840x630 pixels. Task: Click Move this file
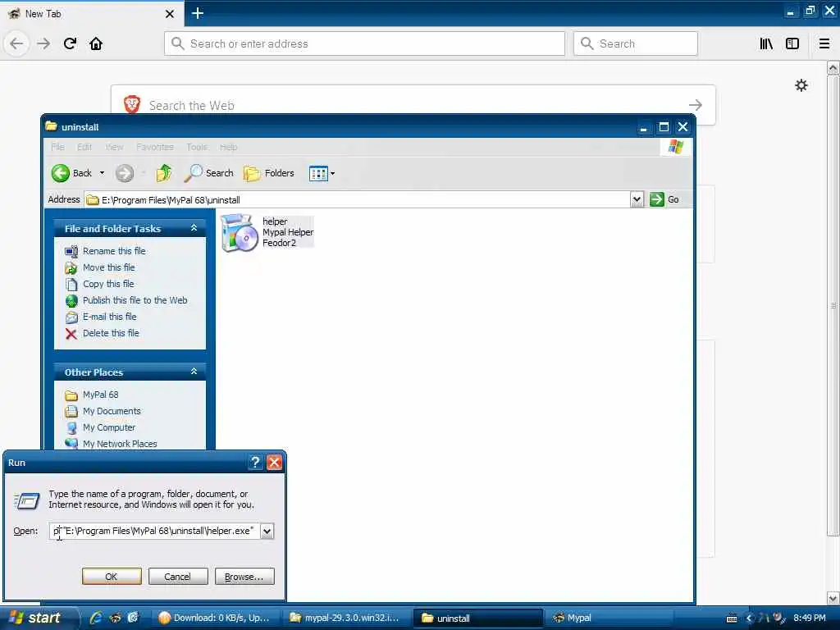tap(109, 267)
